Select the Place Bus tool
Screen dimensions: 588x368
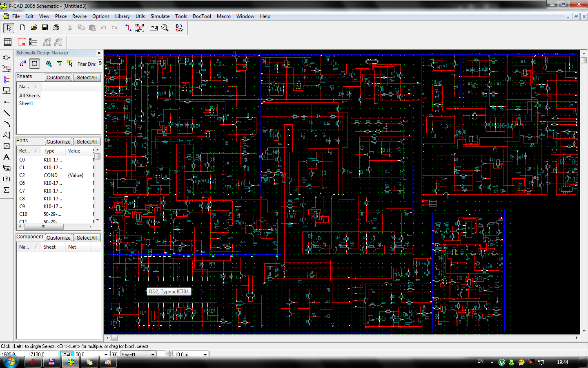[x=7, y=80]
